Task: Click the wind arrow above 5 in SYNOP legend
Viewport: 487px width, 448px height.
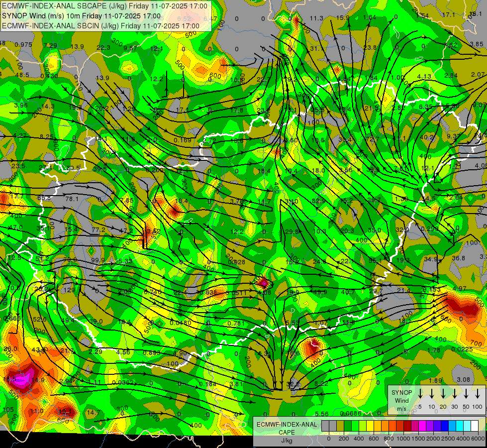Action: 420,393
